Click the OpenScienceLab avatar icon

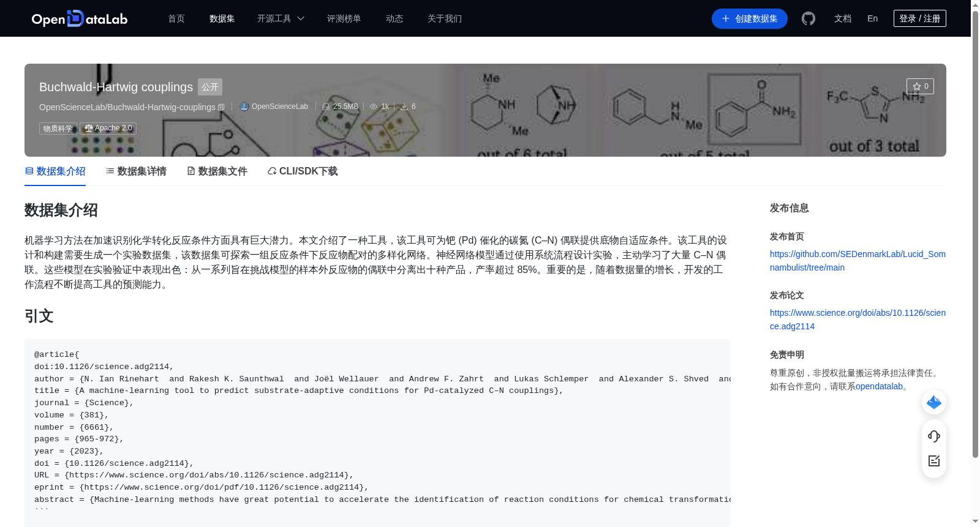click(x=244, y=107)
